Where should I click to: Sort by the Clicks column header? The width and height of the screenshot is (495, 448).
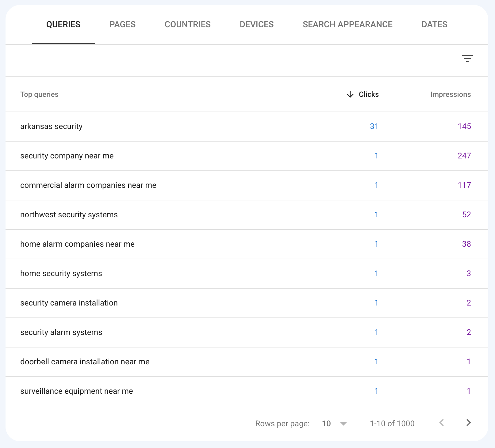(369, 94)
